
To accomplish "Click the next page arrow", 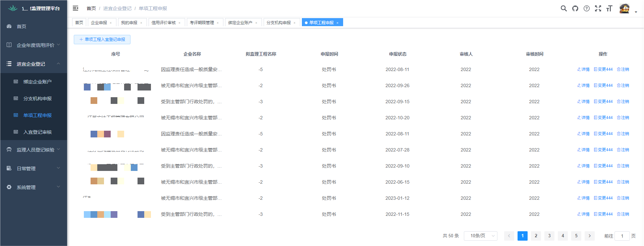I will coord(590,236).
